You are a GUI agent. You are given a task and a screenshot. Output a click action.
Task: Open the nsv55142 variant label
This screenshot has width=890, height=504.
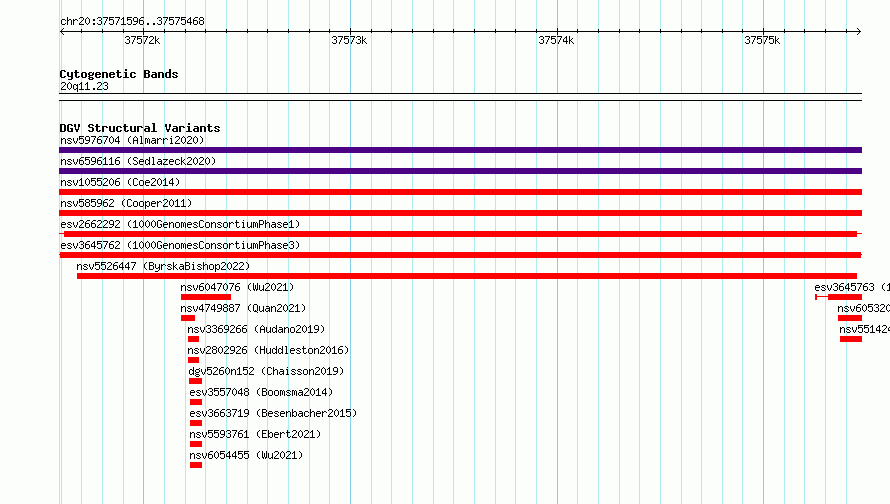864,329
